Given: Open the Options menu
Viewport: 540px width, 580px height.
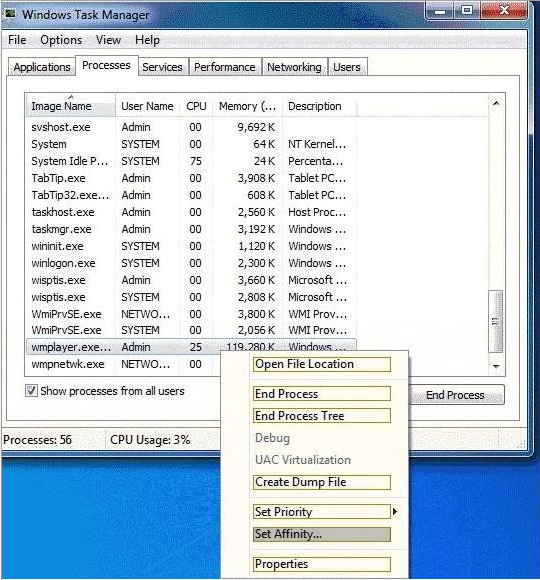Looking at the screenshot, I should (61, 40).
